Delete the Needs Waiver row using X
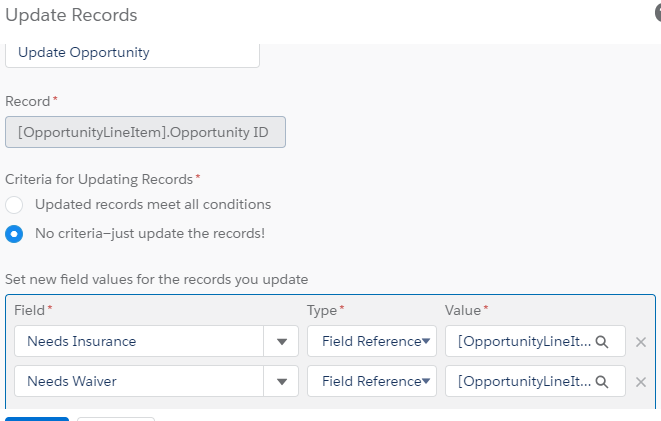The width and height of the screenshot is (661, 421). (641, 382)
